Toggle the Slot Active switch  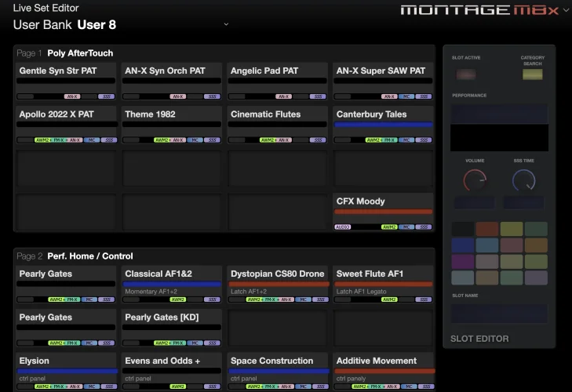click(x=467, y=74)
